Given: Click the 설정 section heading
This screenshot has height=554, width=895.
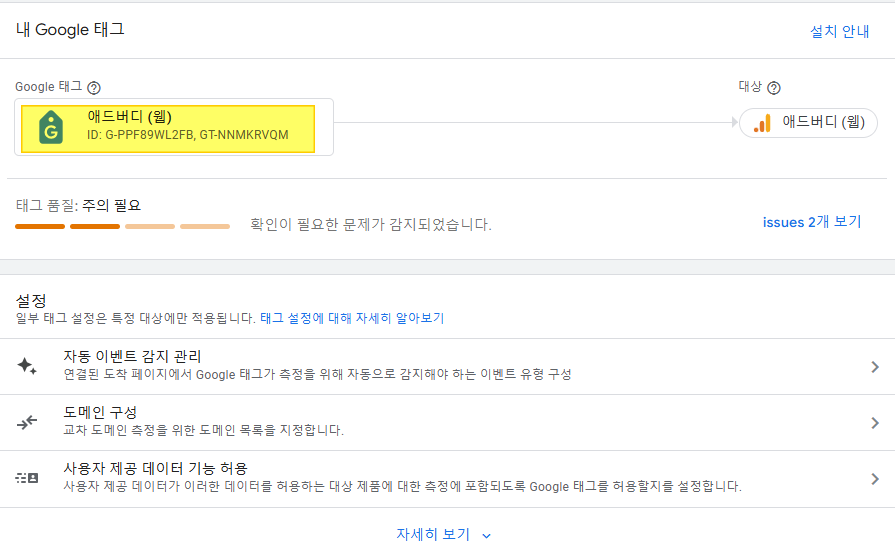Looking at the screenshot, I should [31, 301].
